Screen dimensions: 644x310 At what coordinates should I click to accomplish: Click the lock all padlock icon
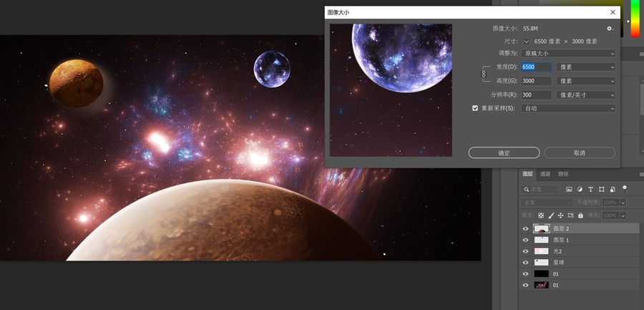pyautogui.click(x=580, y=215)
